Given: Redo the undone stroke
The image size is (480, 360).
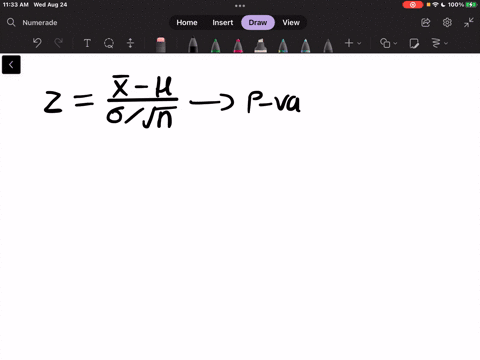Looking at the screenshot, I should point(59,43).
